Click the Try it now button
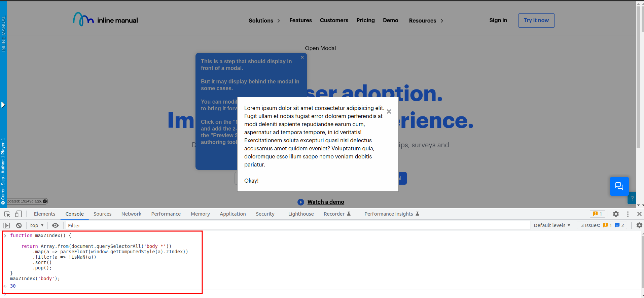Viewport: 644px width, 298px height. tap(536, 21)
